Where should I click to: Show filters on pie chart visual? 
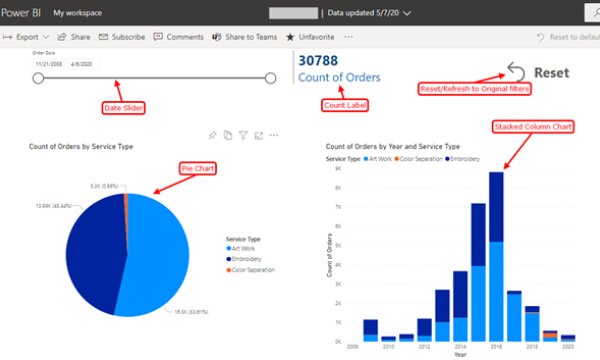point(243,135)
